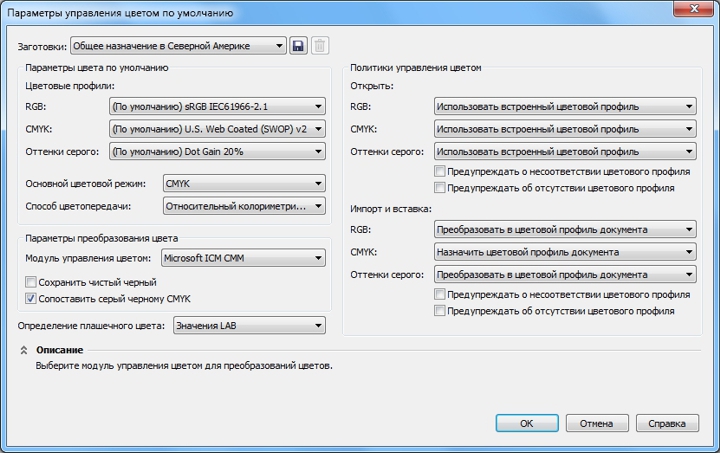This screenshot has width=720, height=453.
Task: Open the default RGB color profile dropdown
Action: [217, 106]
